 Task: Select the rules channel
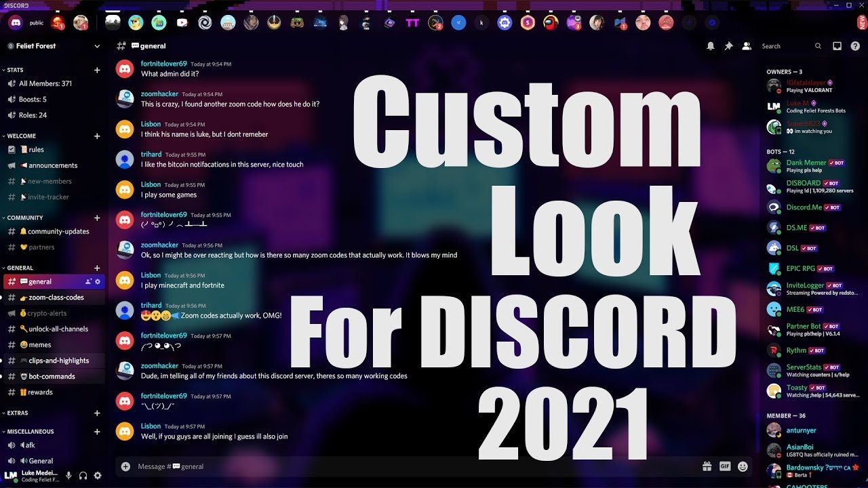point(54,149)
